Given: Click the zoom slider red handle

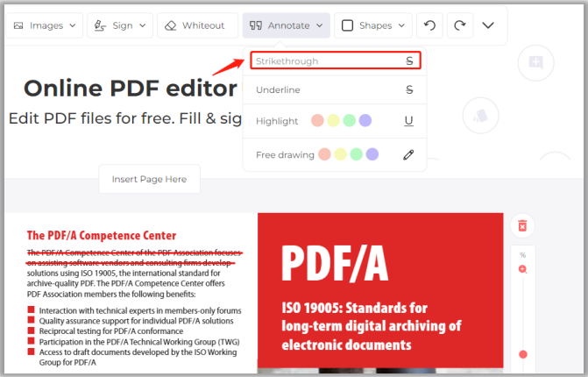Looking at the screenshot, I should click(523, 354).
